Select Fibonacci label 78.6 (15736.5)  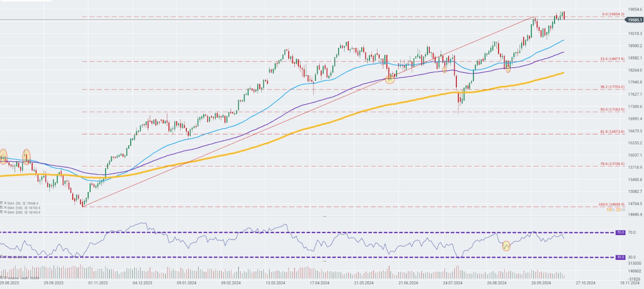click(612, 164)
